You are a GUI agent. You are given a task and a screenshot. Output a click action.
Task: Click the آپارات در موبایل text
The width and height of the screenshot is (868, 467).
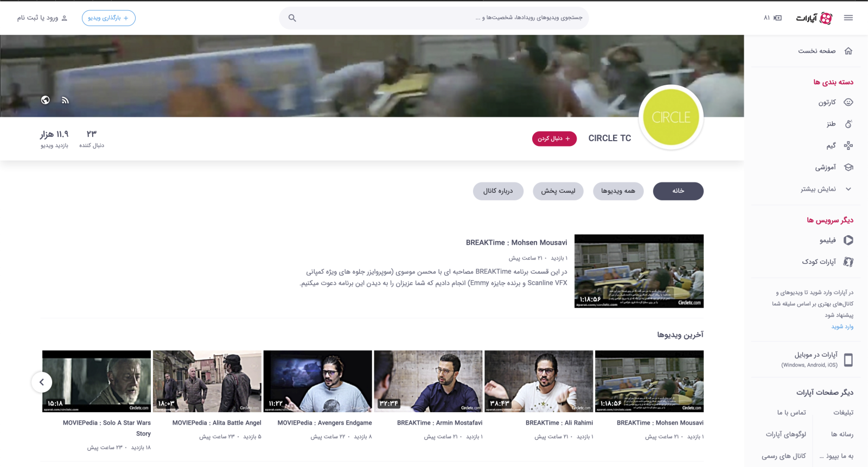pyautogui.click(x=816, y=355)
